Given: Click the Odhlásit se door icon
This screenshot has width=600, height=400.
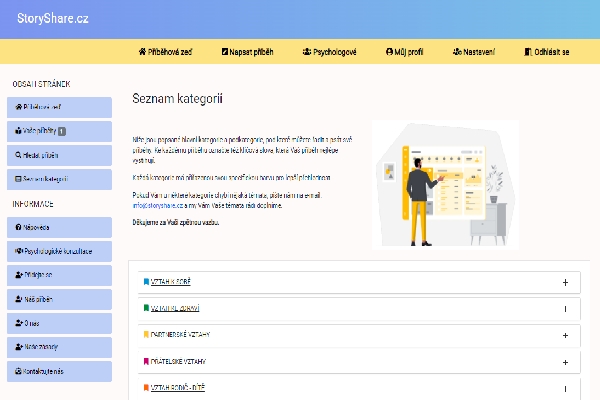Looking at the screenshot, I should tap(530, 51).
